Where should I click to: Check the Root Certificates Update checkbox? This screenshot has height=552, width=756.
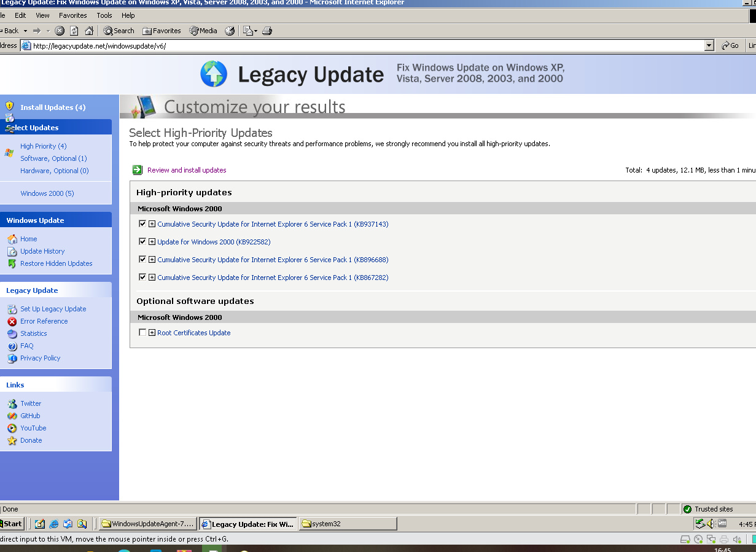click(x=142, y=333)
